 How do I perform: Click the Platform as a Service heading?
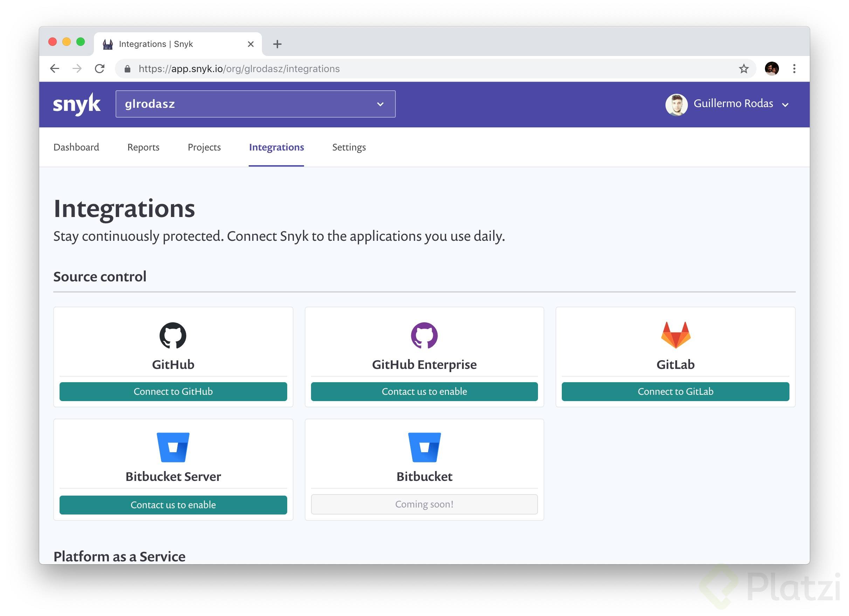(119, 556)
